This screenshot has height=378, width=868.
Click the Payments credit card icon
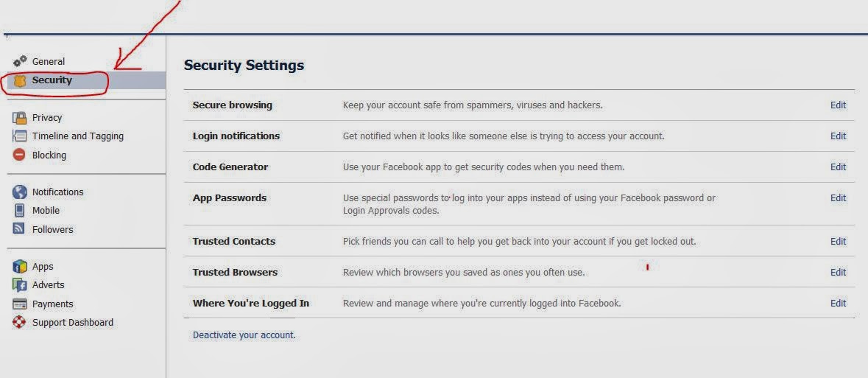[x=20, y=304]
